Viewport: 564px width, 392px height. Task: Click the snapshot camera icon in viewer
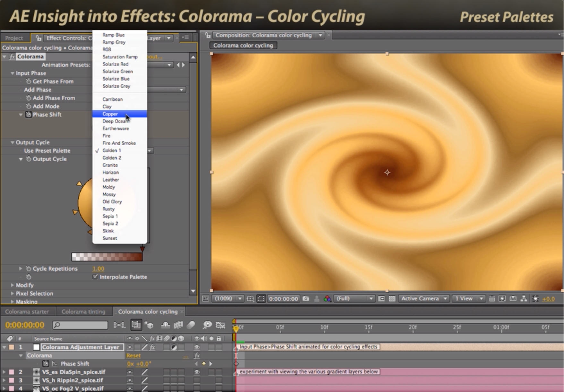[306, 299]
